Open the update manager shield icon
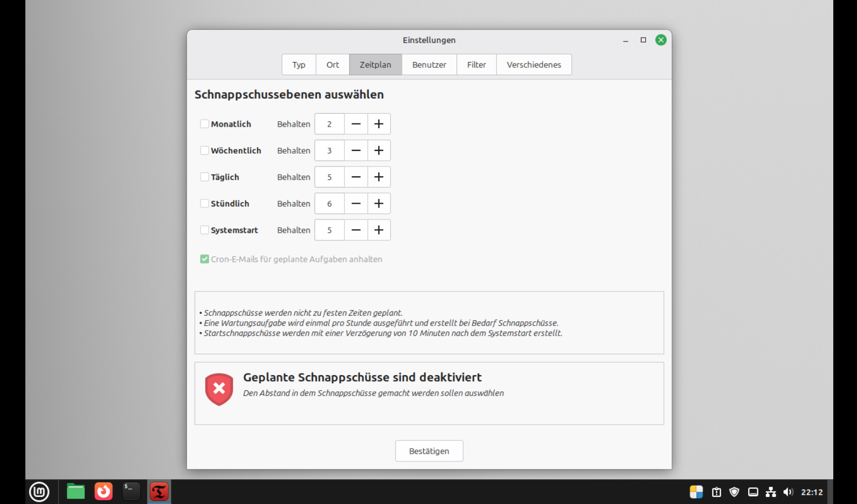Screen dimensions: 857x504 pos(734,492)
